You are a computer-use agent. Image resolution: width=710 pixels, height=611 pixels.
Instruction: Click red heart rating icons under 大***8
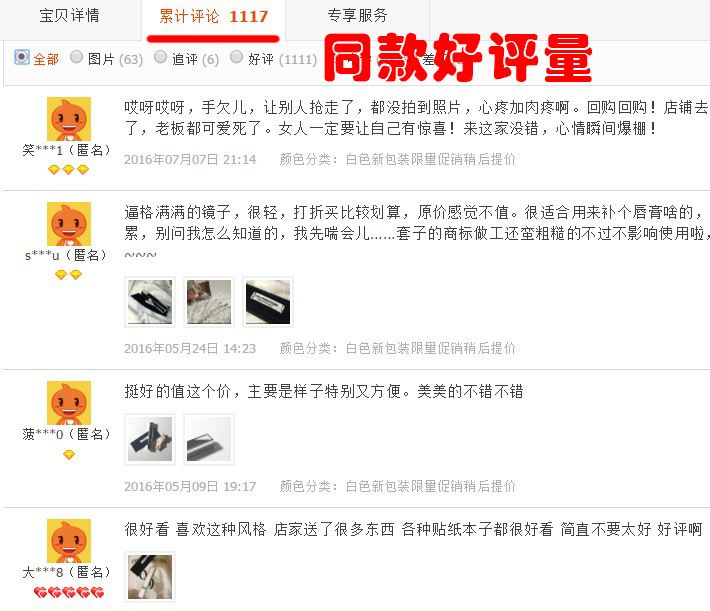point(69,592)
